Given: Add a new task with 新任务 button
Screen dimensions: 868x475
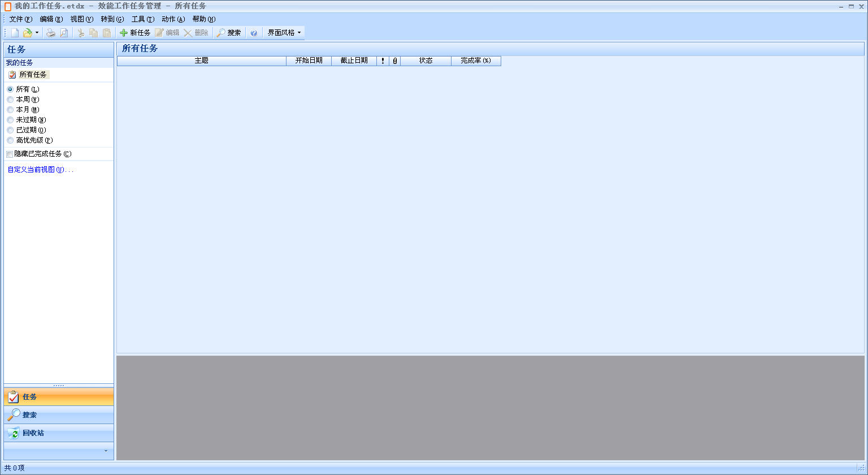Looking at the screenshot, I should [x=135, y=33].
